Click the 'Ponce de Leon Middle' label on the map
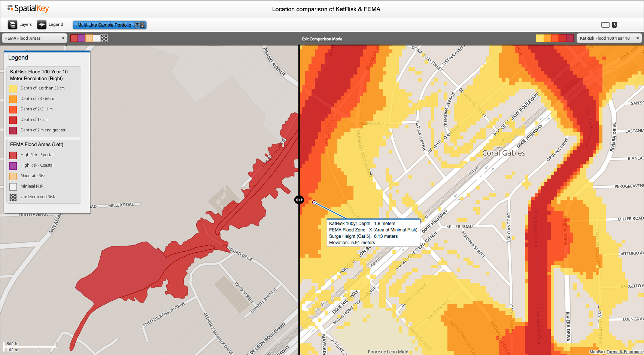The height and width of the screenshot is (355, 644). 389,352
